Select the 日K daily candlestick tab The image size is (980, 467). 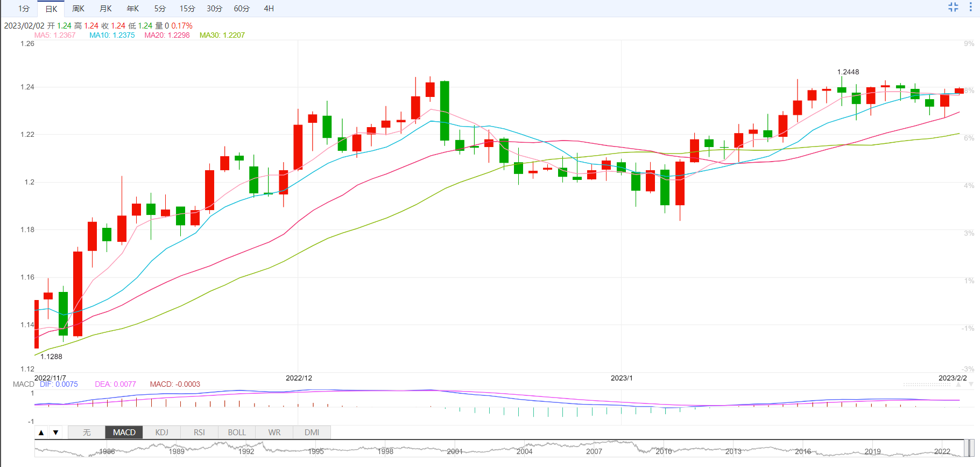[x=51, y=9]
